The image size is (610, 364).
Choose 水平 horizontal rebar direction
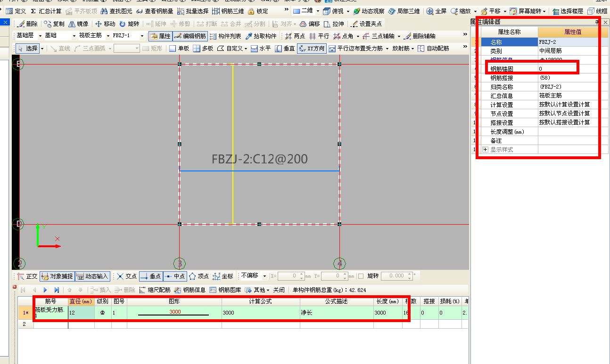click(261, 48)
